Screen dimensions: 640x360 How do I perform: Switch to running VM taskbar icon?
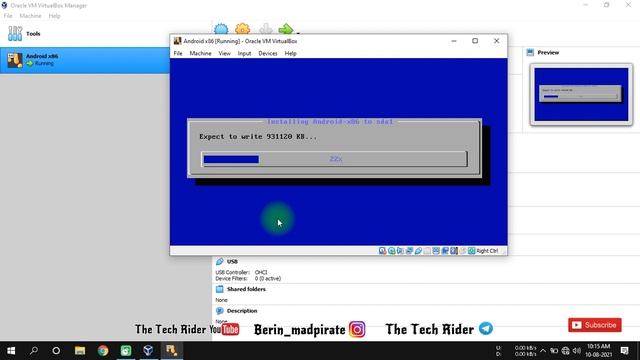(171, 351)
